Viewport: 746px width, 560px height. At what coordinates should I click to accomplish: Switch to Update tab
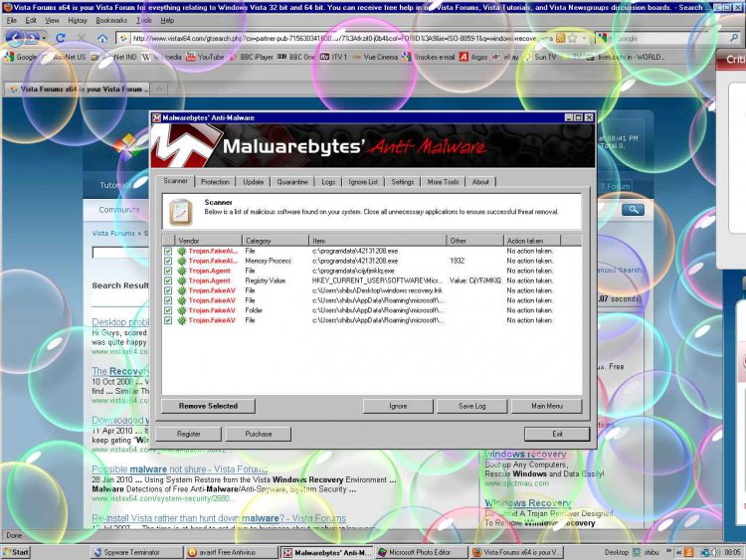pos(253,182)
